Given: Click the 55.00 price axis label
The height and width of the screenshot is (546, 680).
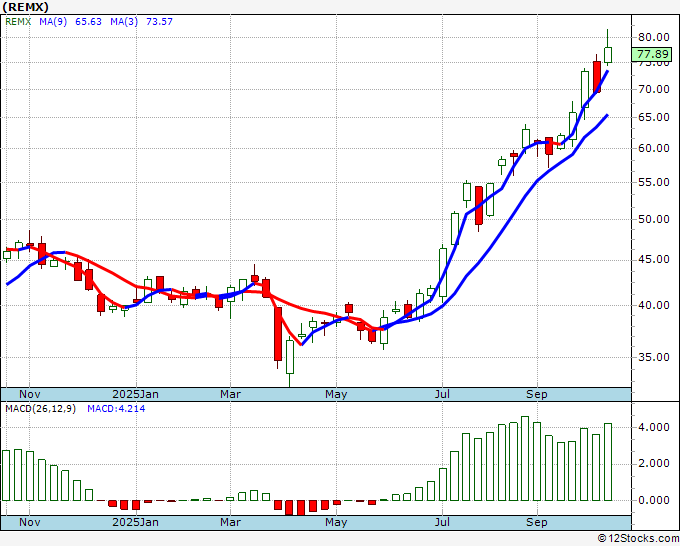Looking at the screenshot, I should pos(654,182).
